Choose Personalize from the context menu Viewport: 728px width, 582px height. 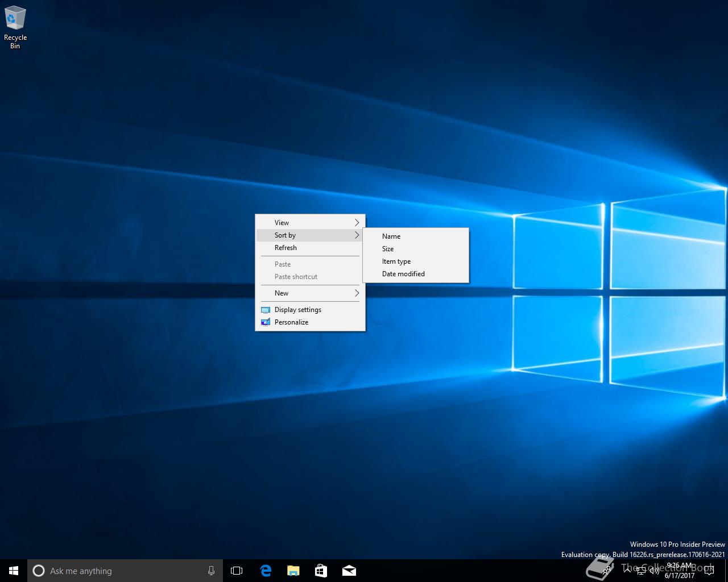point(310,322)
